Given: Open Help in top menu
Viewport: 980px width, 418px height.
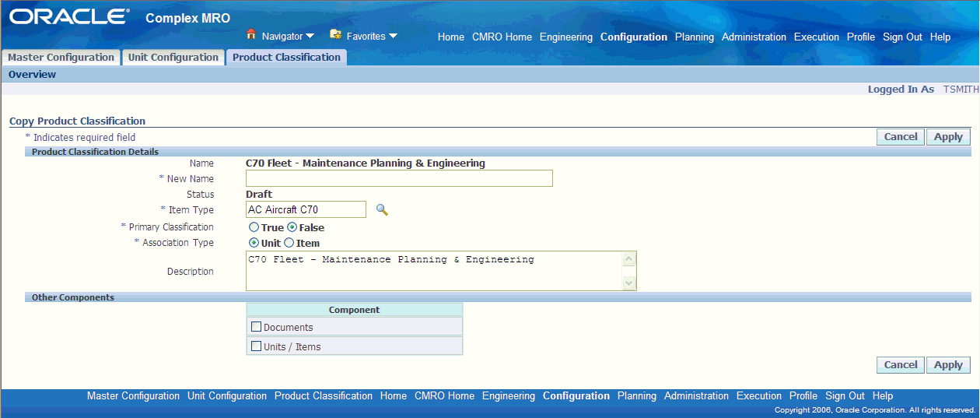Looking at the screenshot, I should [940, 37].
